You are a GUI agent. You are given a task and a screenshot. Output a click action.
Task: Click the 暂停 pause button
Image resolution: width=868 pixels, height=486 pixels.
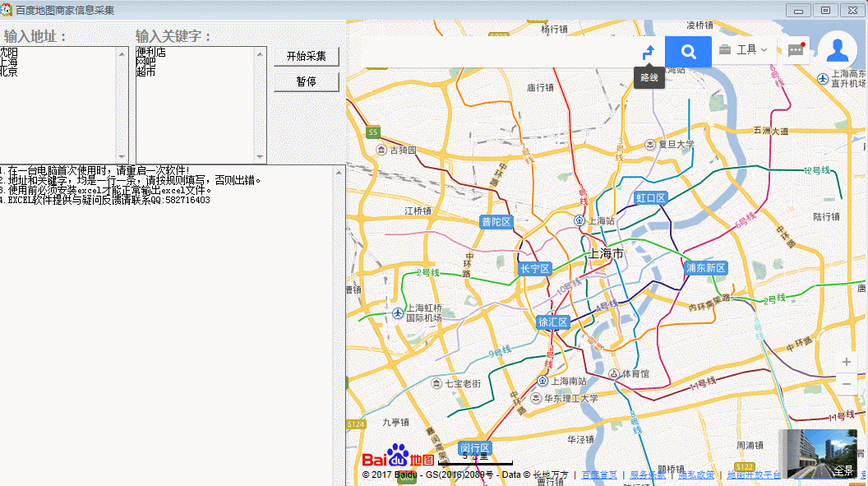coord(306,82)
